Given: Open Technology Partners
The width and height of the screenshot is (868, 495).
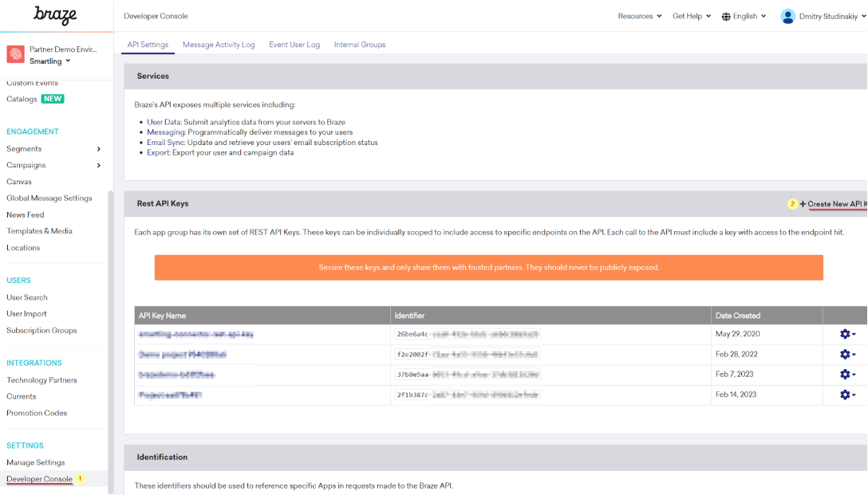Looking at the screenshot, I should (x=41, y=380).
